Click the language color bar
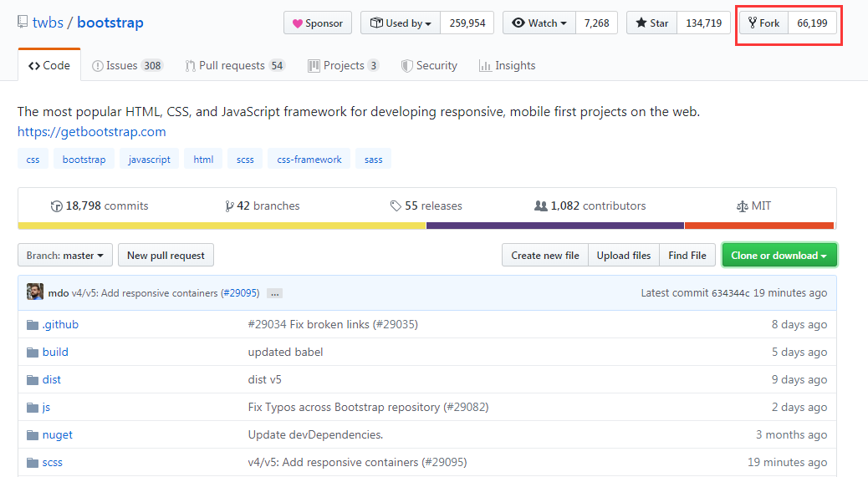Image resolution: width=868 pixels, height=477 pixels. (x=426, y=226)
